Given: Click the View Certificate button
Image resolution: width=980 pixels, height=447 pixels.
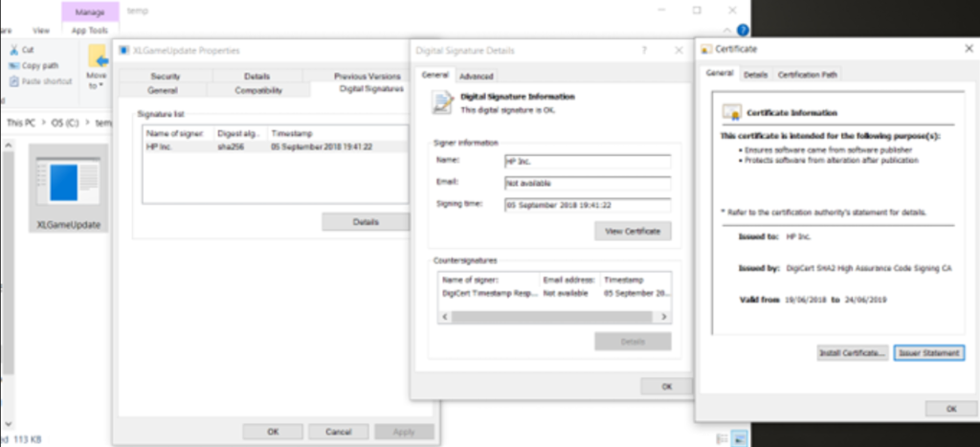Looking at the screenshot, I should [633, 231].
